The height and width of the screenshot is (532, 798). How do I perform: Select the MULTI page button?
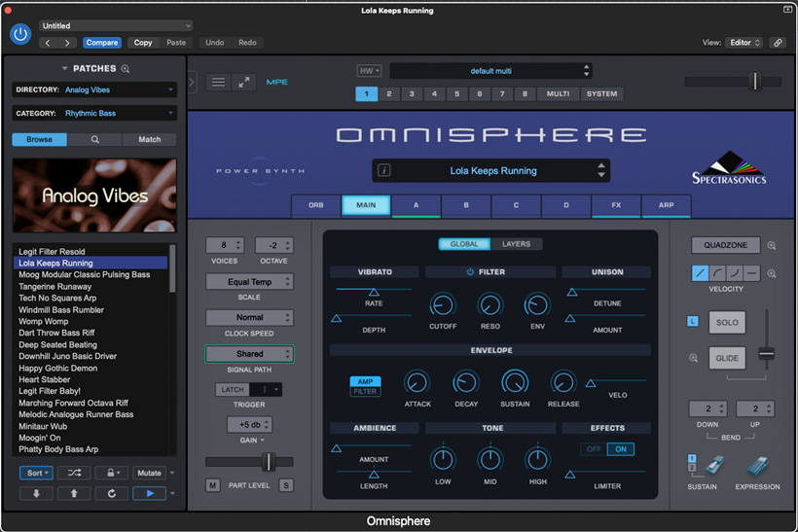558,94
